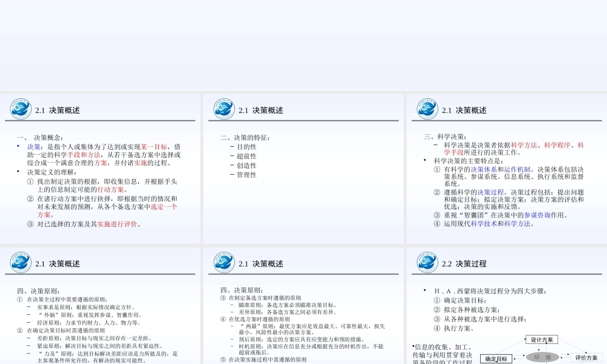Click the logo above 在制定备选方案时遵循的原则
Screen dimensions: 607x364
(x=224, y=262)
